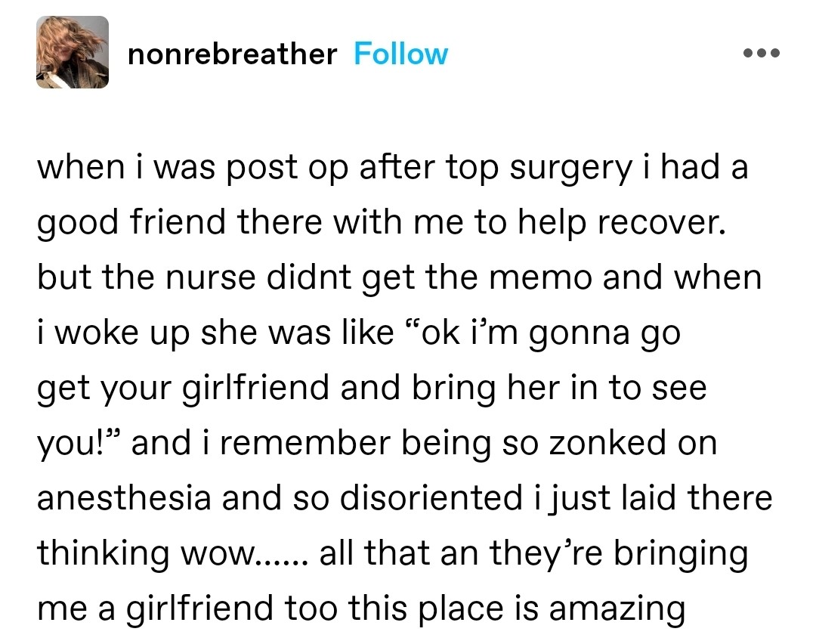Open the three-dot post options menu
This screenshot has width=816, height=644.
761,54
